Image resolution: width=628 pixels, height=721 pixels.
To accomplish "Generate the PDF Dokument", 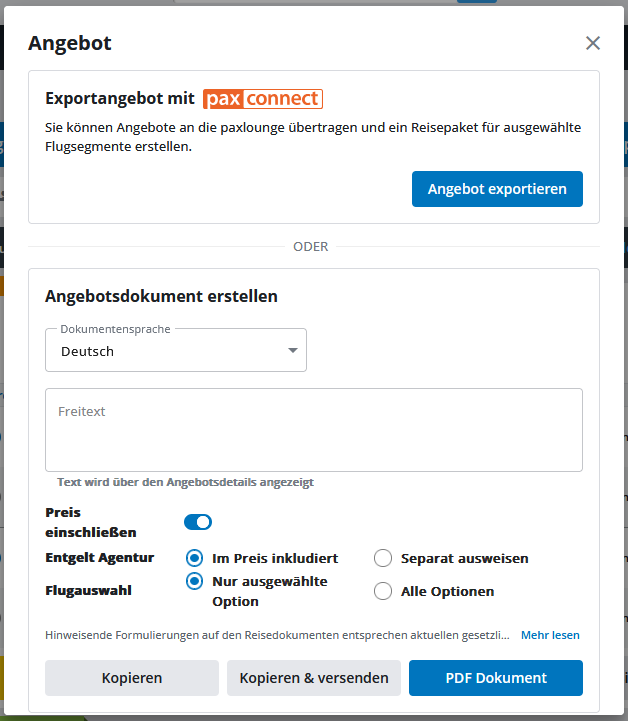I will tap(496, 678).
